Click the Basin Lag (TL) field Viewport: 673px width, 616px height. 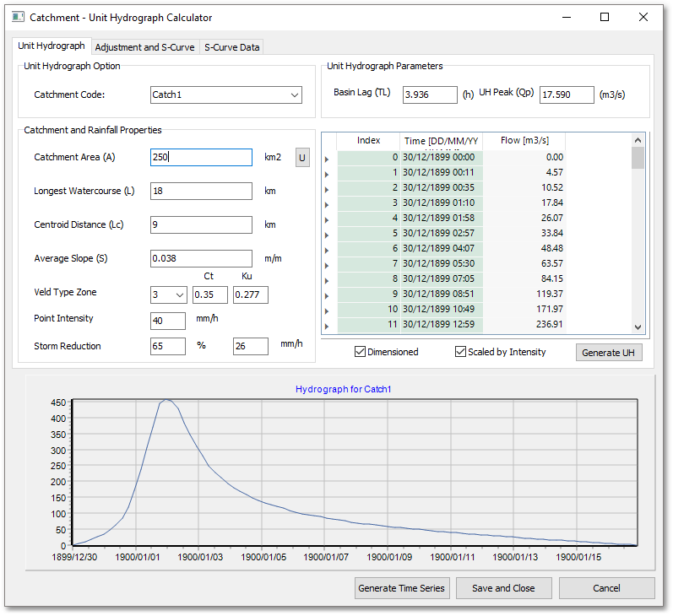pos(430,95)
